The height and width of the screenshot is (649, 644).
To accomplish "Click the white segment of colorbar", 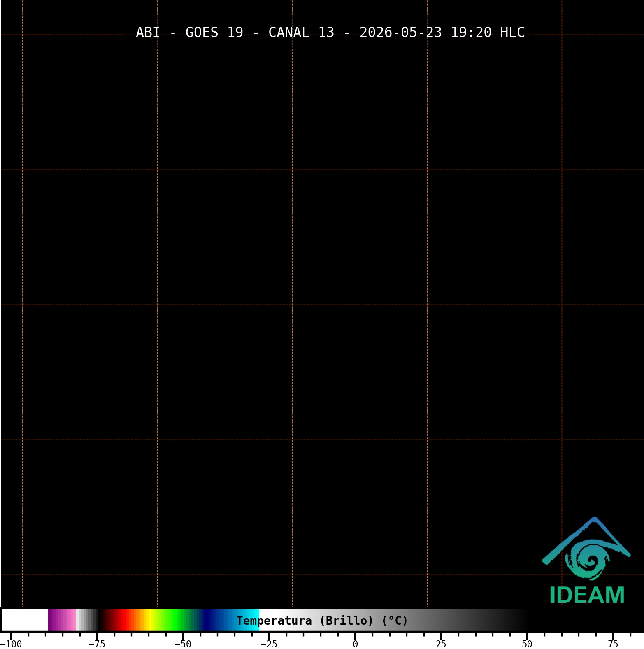I will coord(25,620).
